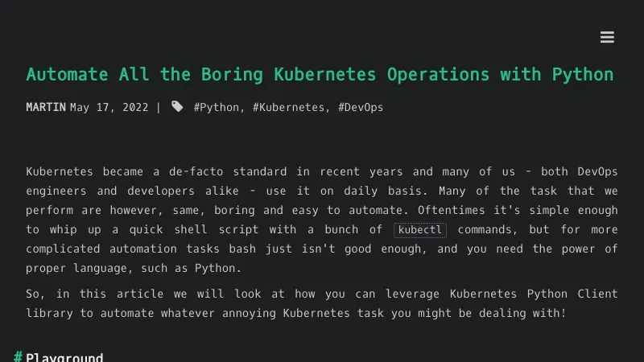The width and height of the screenshot is (644, 362).
Task: Open the hamburger navigation menu
Action: (607, 37)
